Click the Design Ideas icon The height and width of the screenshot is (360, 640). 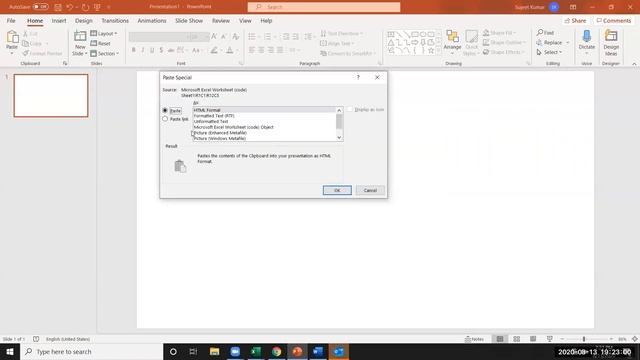611,37
